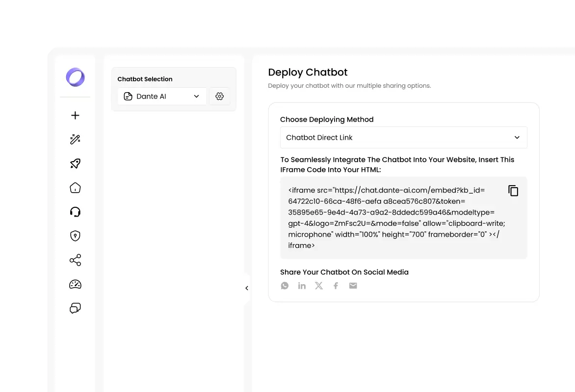The width and height of the screenshot is (575, 392).
Task: Copy the iframe code with copy icon
Action: (x=513, y=191)
